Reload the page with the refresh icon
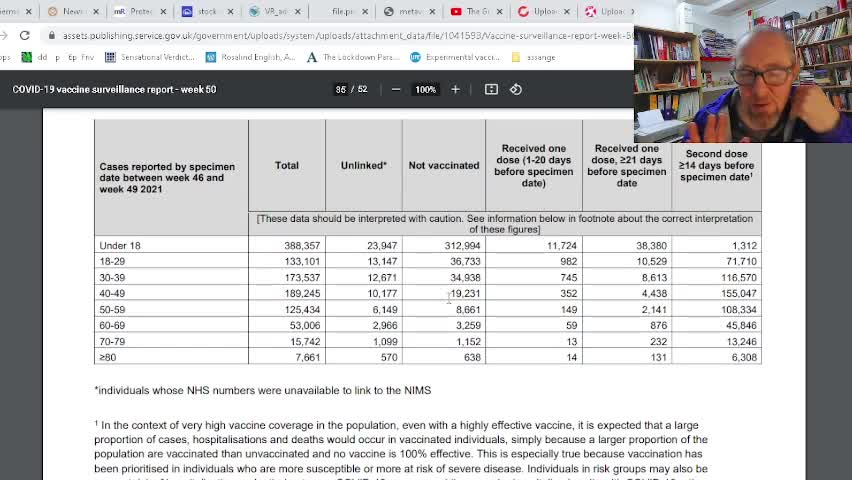Image resolution: width=852 pixels, height=480 pixels. click(x=24, y=35)
